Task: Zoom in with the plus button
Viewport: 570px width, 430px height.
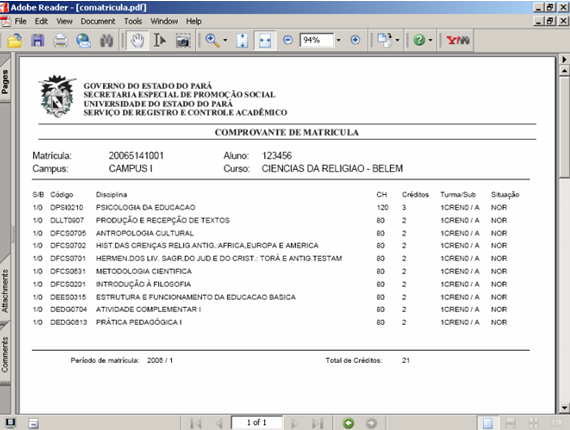Action: tap(355, 40)
